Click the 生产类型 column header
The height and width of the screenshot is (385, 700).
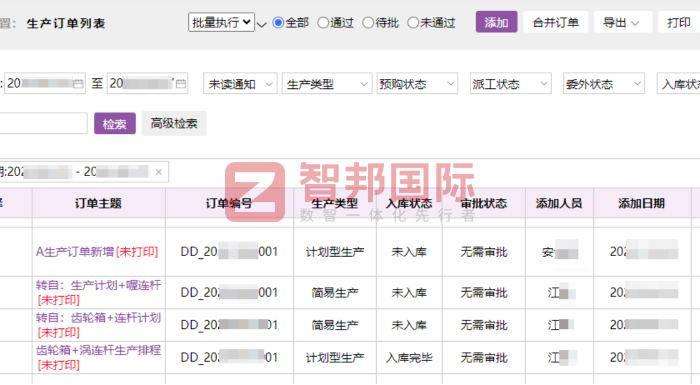[x=334, y=203]
